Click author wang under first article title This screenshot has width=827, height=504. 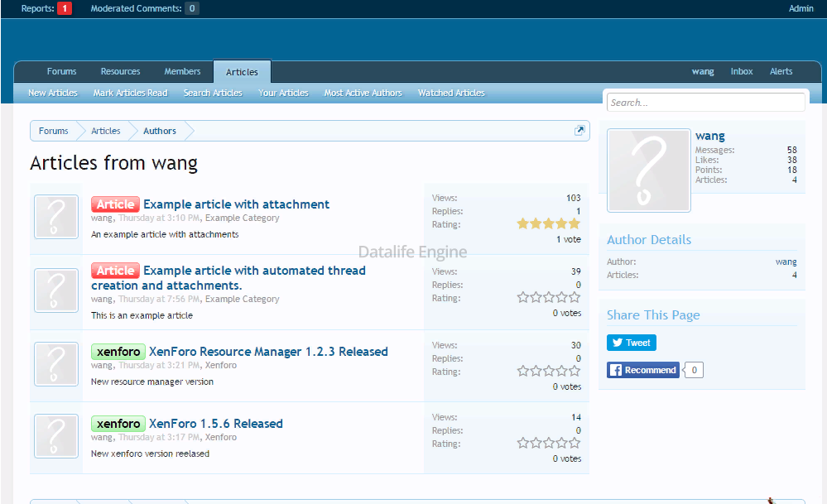(x=101, y=218)
